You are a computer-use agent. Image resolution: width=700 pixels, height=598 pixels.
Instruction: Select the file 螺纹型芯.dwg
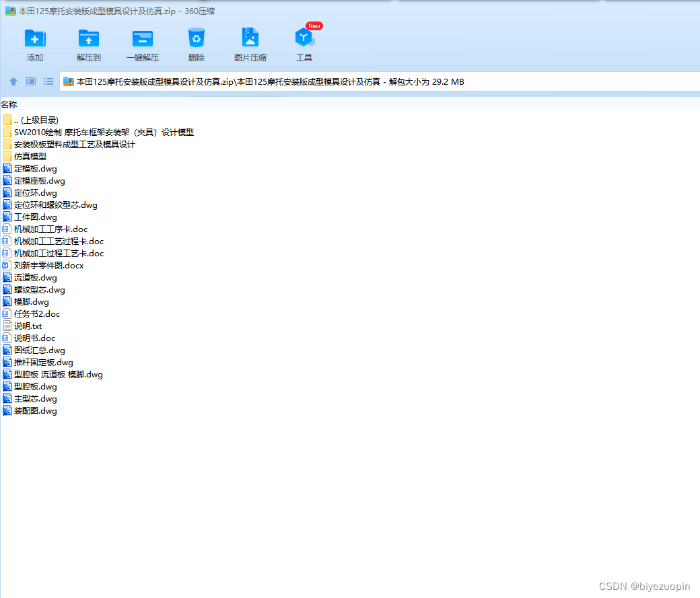click(x=40, y=290)
